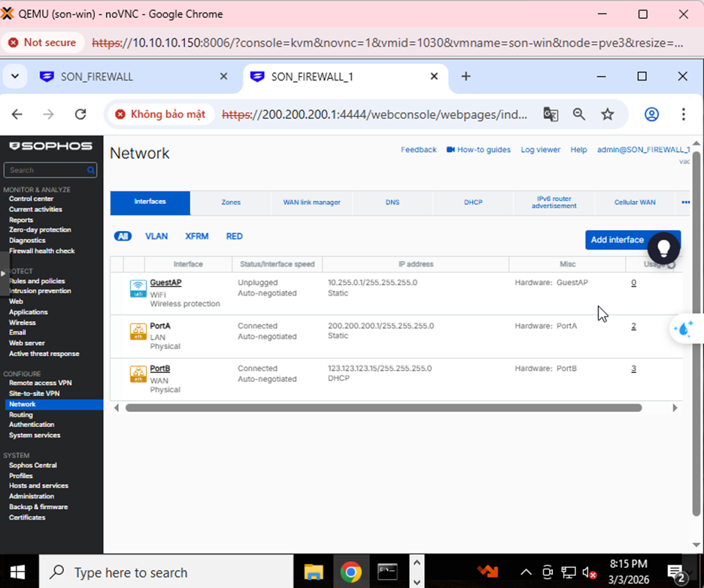Screen dimensions: 704x588
Task: Filter interfaces by XFRM
Action: tap(197, 236)
